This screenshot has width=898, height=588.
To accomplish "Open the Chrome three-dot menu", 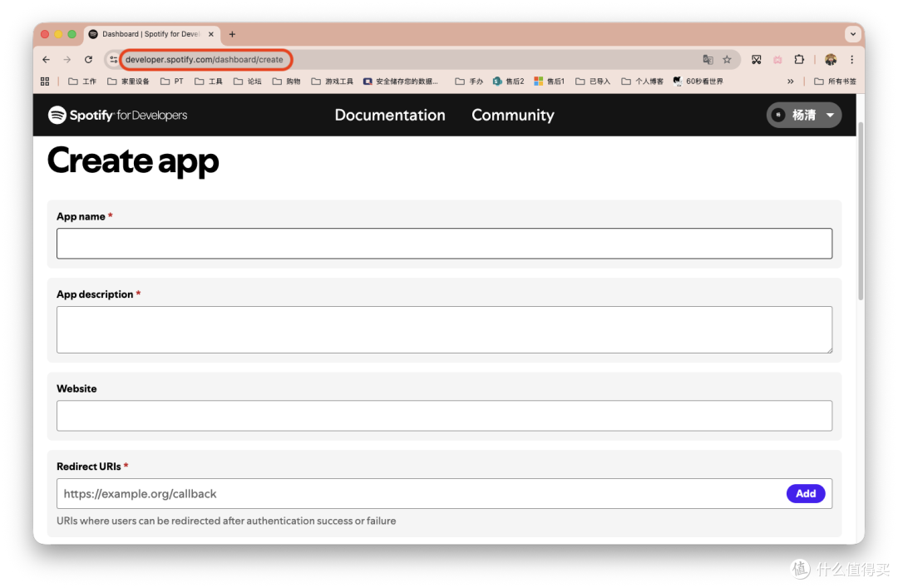I will tap(851, 60).
